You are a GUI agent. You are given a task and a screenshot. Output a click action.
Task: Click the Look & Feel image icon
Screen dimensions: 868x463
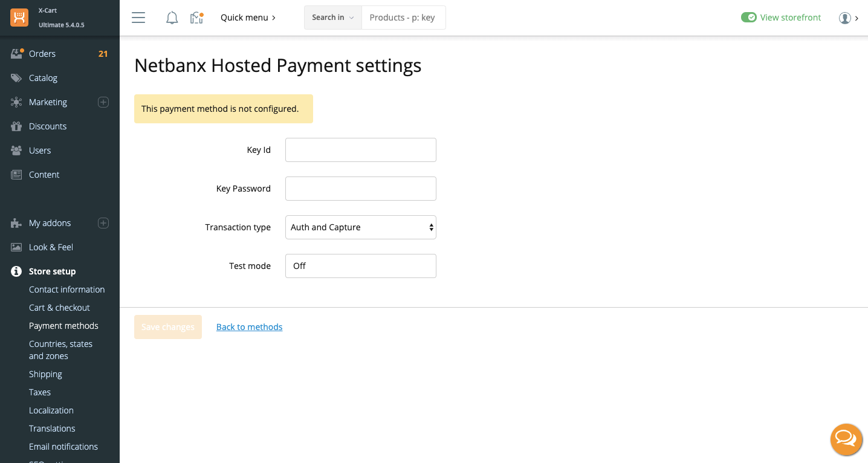[16, 247]
